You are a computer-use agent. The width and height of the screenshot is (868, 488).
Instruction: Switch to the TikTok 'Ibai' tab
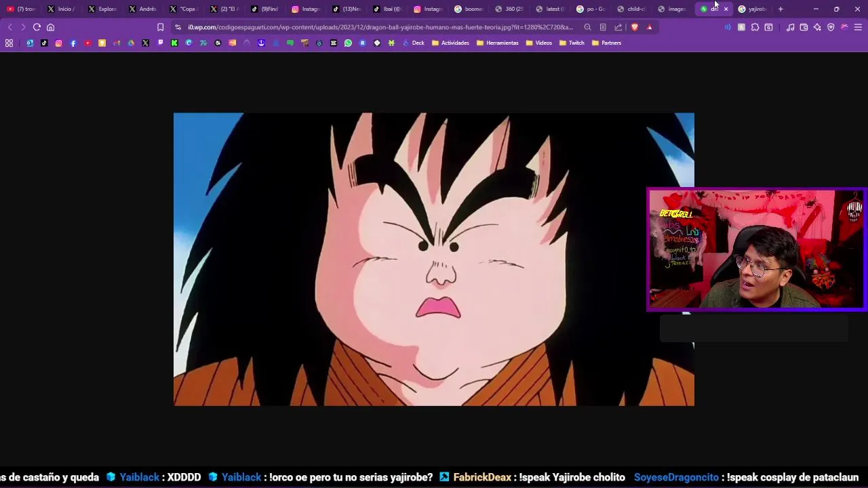(387, 9)
